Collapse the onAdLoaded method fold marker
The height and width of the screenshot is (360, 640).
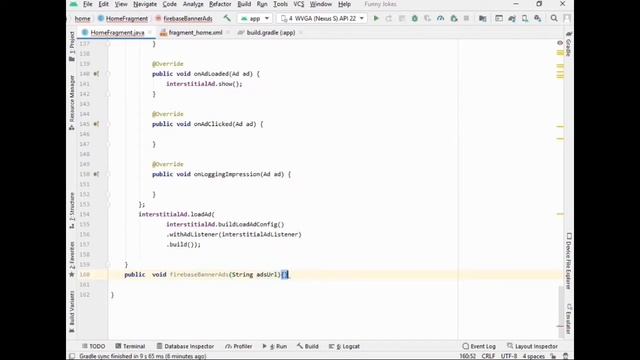pyautogui.click(x=108, y=74)
